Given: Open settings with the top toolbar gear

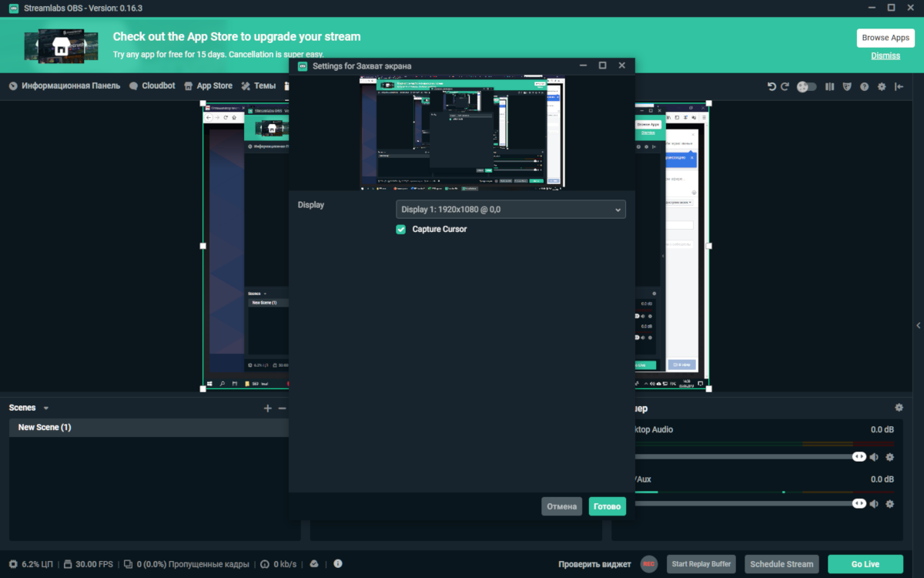Looking at the screenshot, I should pyautogui.click(x=882, y=87).
